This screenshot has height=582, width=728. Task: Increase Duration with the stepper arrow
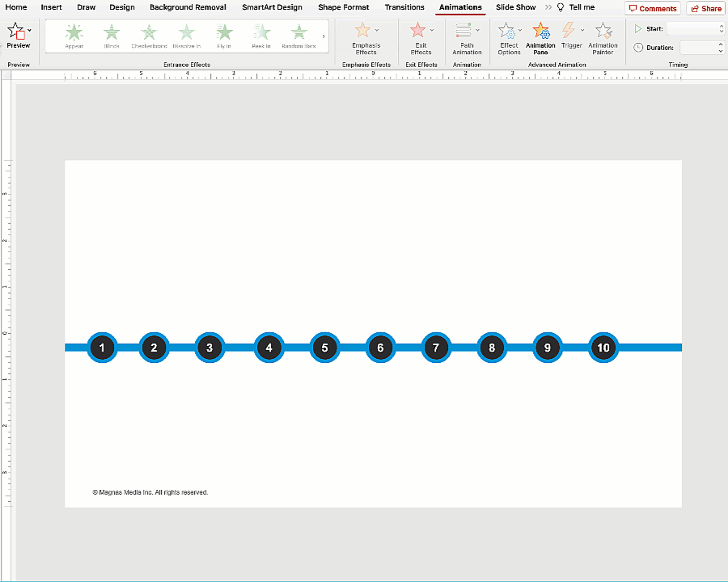point(721,44)
